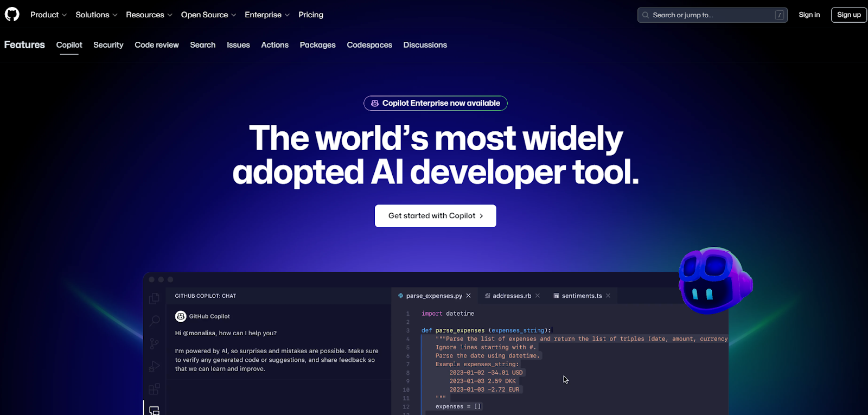Screen dimensions: 868x415
Task: Open the Pricing page
Action: pyautogui.click(x=311, y=15)
